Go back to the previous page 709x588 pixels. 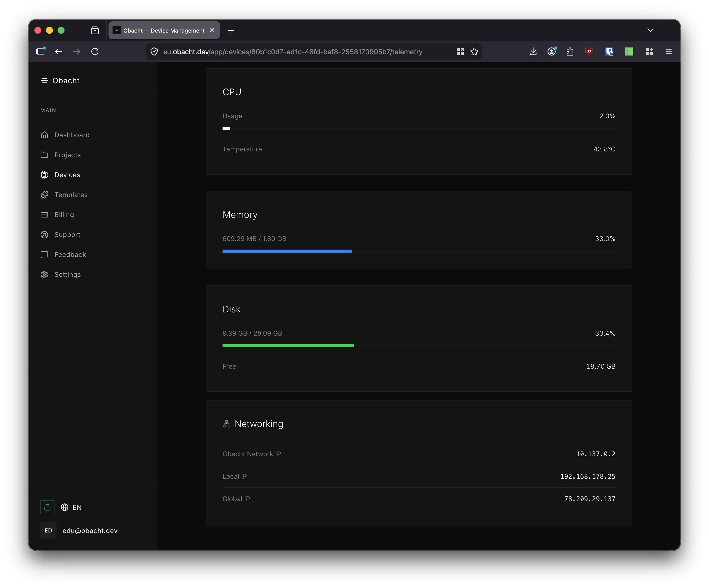[x=58, y=52]
